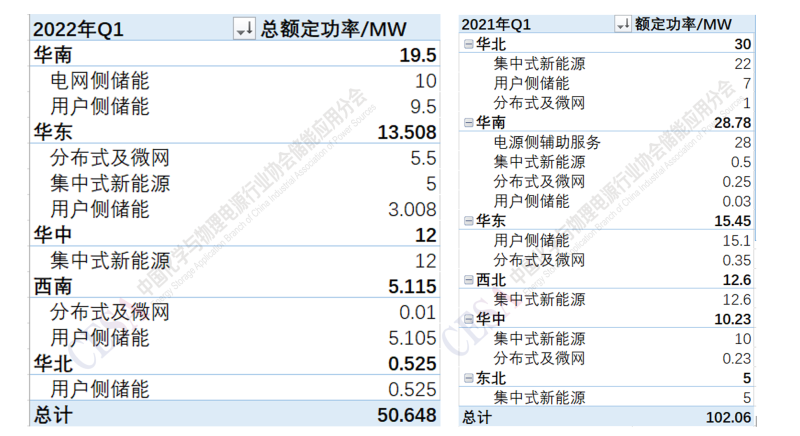Select the 额定功率/MW header in 2021 table
Screen dimensions: 800x436
click(x=683, y=25)
